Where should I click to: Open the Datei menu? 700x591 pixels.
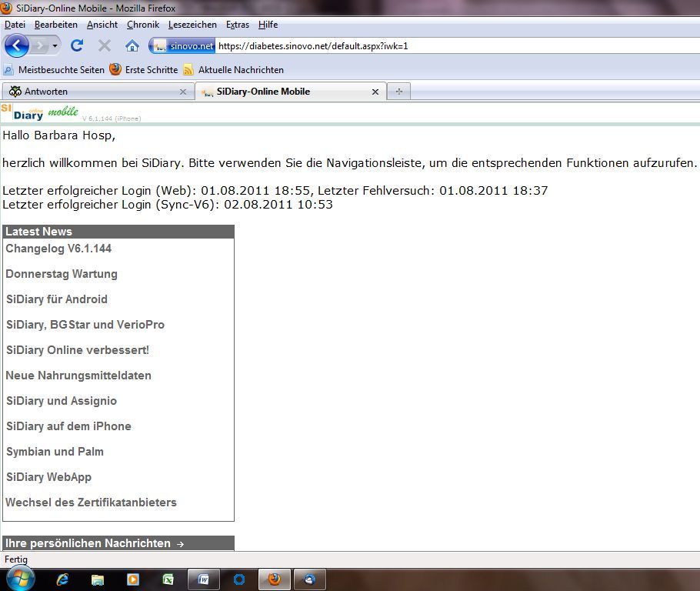point(15,25)
